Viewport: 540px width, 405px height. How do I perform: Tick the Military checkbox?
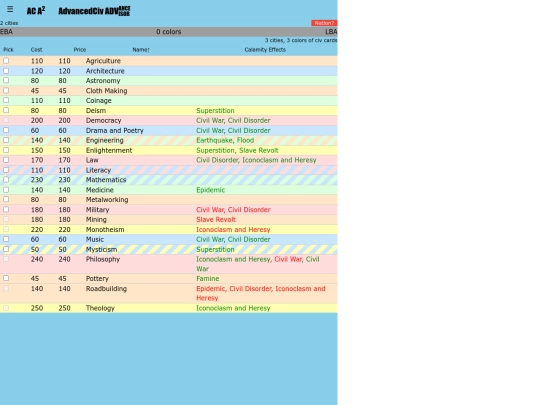6,209
